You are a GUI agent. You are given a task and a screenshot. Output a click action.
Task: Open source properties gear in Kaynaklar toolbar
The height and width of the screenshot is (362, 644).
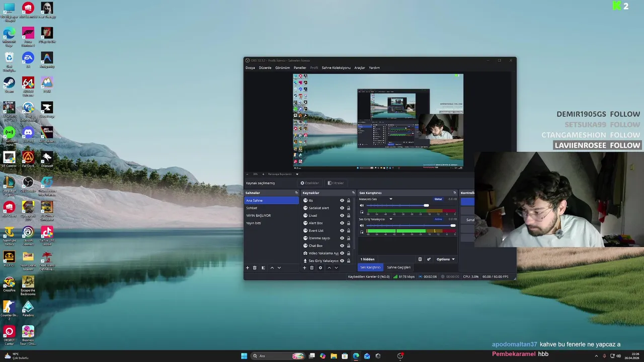coord(320,268)
